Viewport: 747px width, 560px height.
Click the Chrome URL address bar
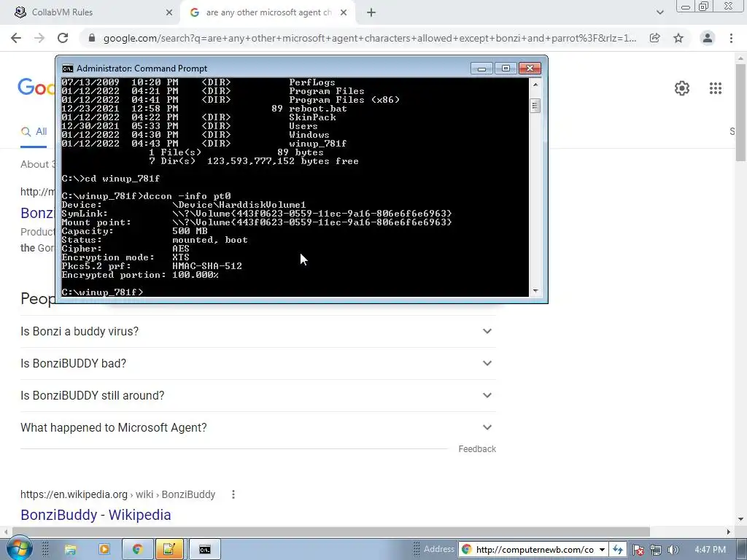[369, 38]
